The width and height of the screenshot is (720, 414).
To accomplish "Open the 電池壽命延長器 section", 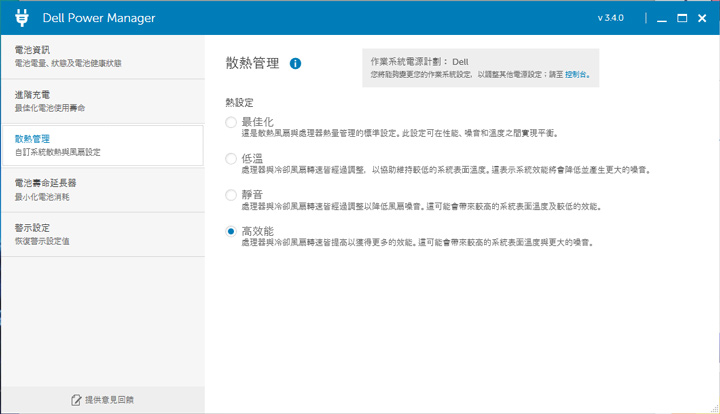I will pos(103,190).
